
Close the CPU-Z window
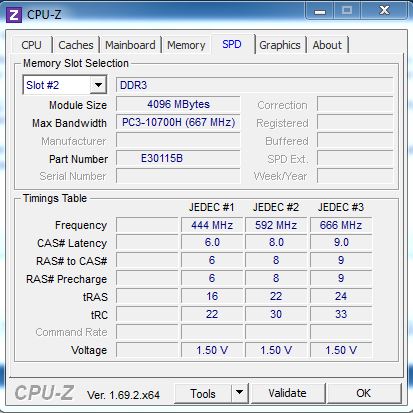point(384,11)
